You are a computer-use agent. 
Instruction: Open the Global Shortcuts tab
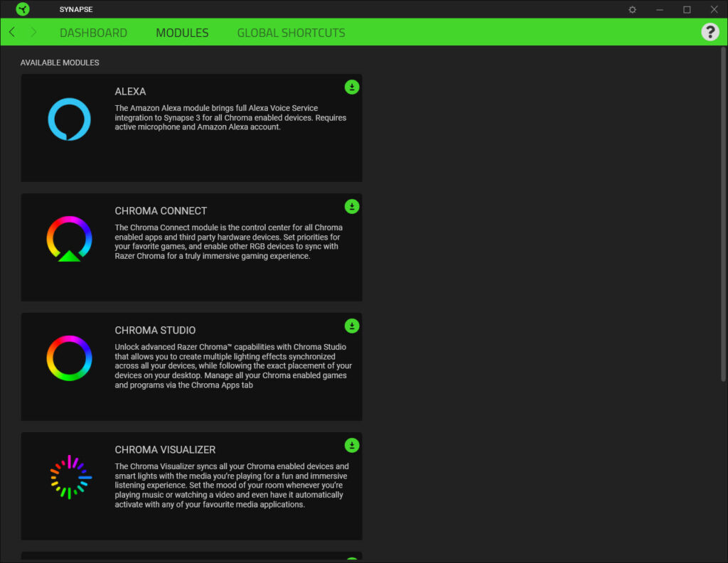click(x=291, y=33)
